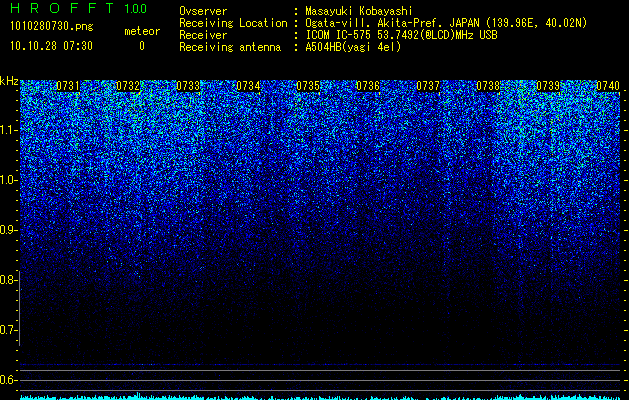Click the cyan signal level graph at the bottom
The image size is (629, 400).
click(320, 396)
